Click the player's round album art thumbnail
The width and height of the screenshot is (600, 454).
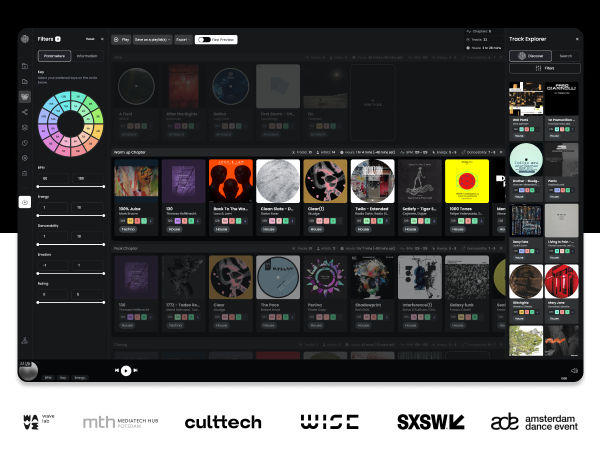pos(28,371)
